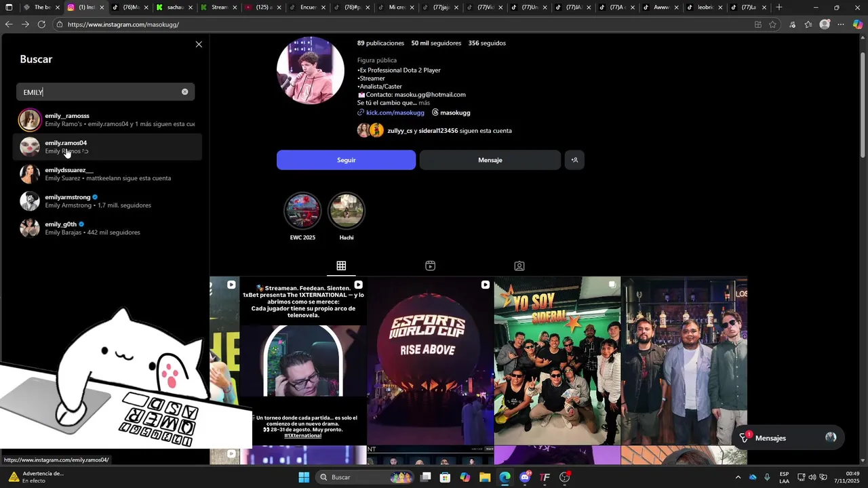The height and width of the screenshot is (488, 868).
Task: Open the Advertencia weather alert widget
Action: point(35,477)
